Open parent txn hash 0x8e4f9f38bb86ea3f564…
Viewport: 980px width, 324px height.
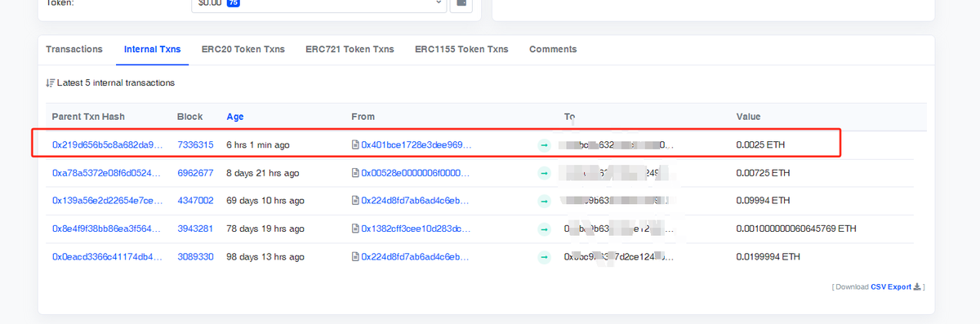tap(107, 229)
